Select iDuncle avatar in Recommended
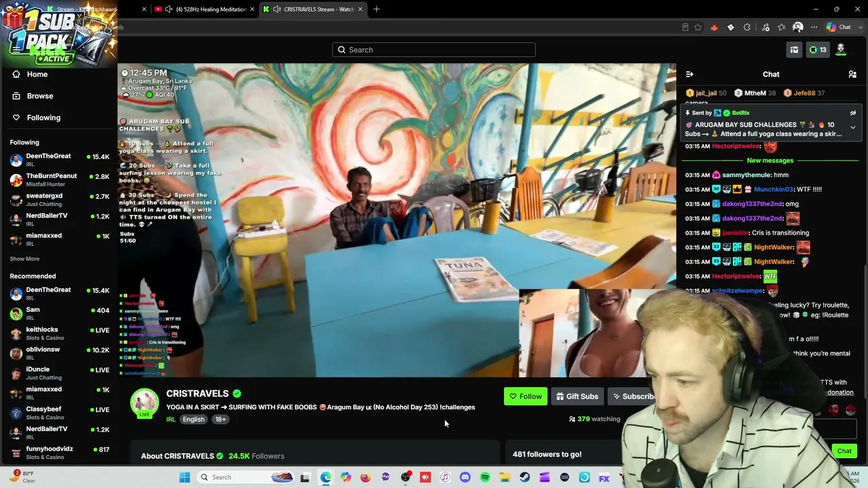The width and height of the screenshot is (868, 488). 16,373
